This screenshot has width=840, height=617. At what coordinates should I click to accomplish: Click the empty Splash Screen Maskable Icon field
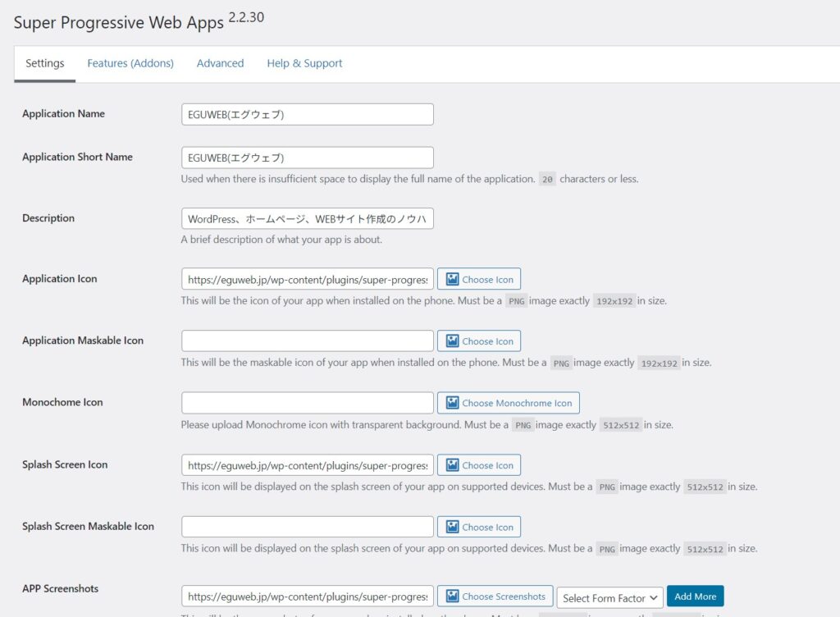click(x=307, y=527)
